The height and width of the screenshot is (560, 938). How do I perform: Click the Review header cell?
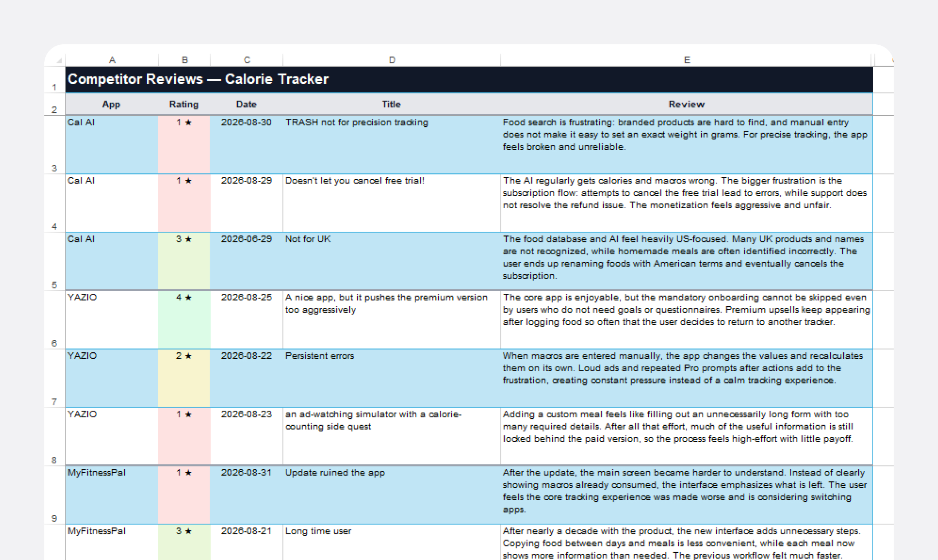point(687,104)
